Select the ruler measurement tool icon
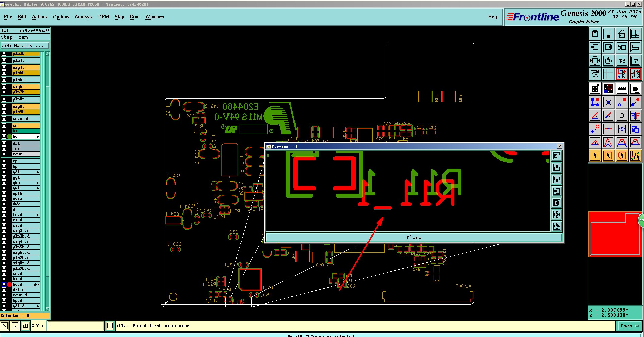Viewport: 644px width, 337px height. [x=622, y=89]
